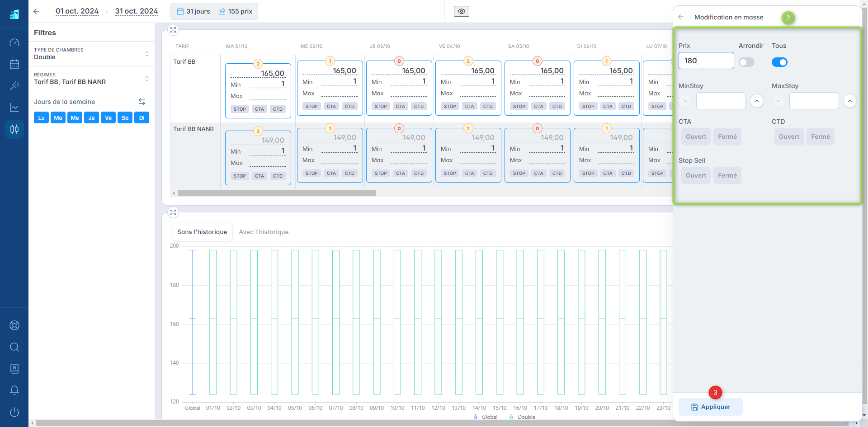Click CTD tag for Tarif BB on SA 05/10
Image resolution: width=868 pixels, height=427 pixels.
click(557, 106)
